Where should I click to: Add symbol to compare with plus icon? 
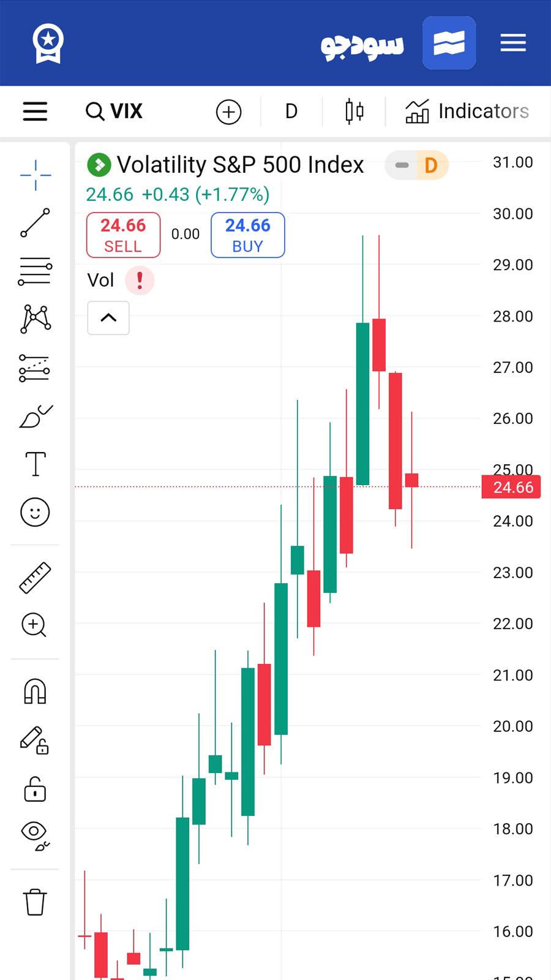pos(228,111)
